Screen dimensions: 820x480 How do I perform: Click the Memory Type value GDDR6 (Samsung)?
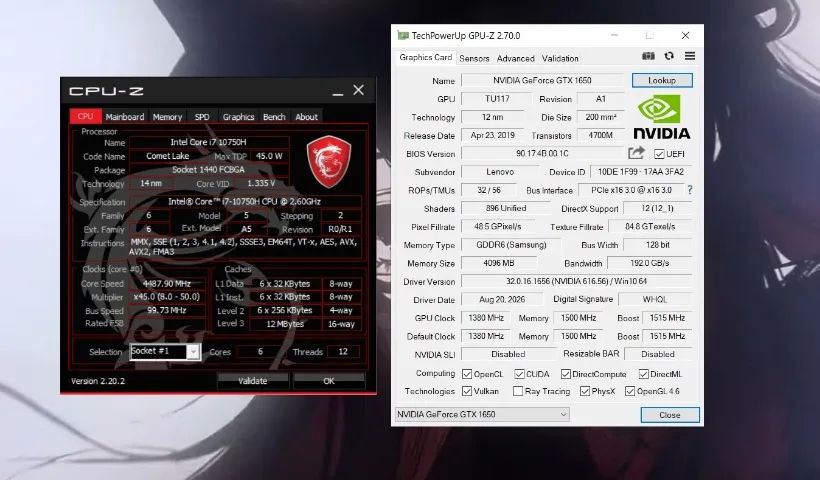(511, 245)
